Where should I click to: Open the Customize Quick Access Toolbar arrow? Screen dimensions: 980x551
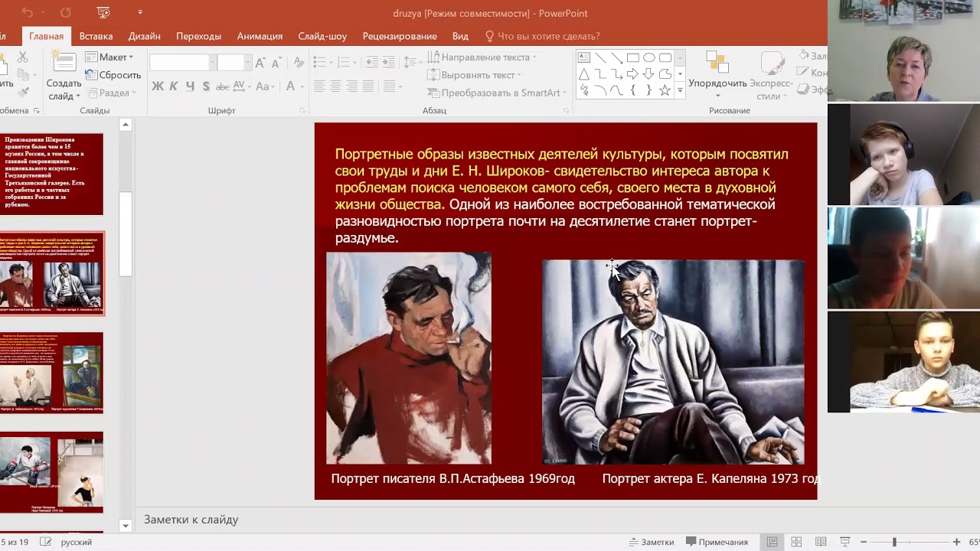pyautogui.click(x=140, y=12)
